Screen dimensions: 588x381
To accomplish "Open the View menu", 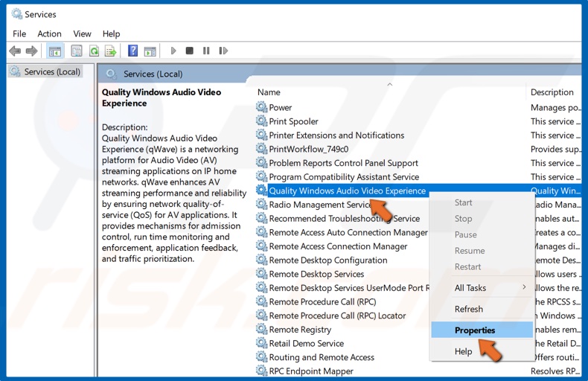I will tap(82, 33).
